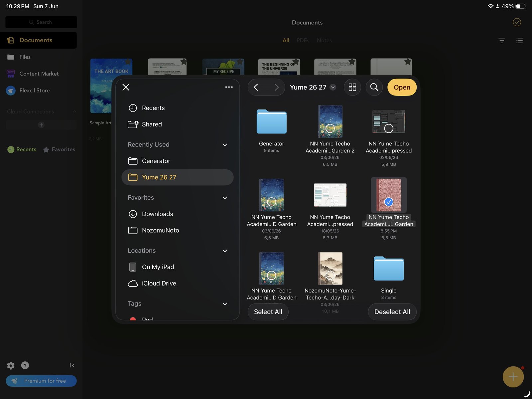Create a new document with the plus button
This screenshot has height=399, width=532.
pos(513,377)
